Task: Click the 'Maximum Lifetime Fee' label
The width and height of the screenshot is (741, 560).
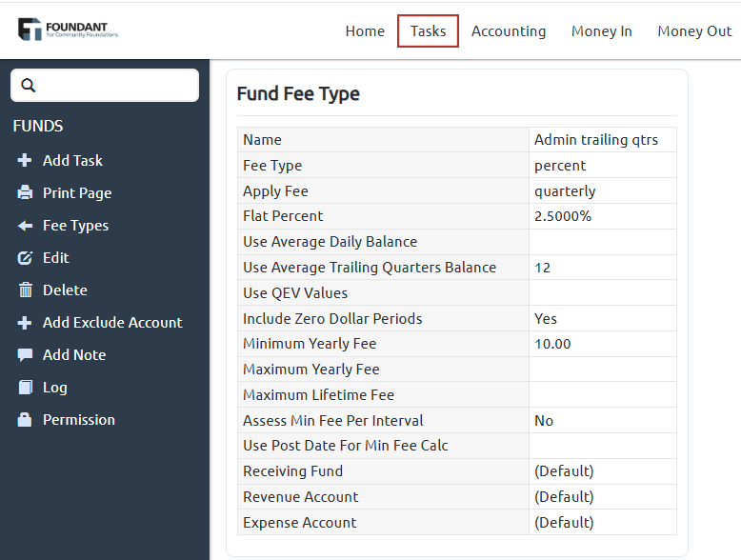Action: coord(318,395)
